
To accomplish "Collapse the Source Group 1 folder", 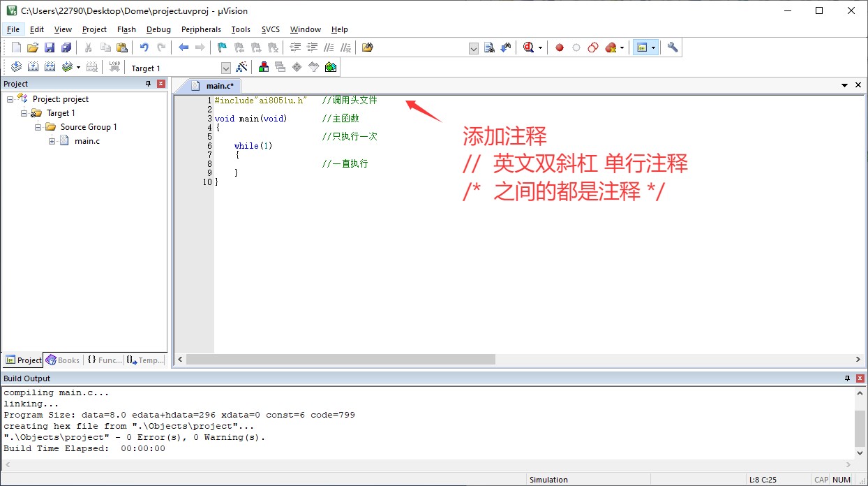I will [38, 127].
